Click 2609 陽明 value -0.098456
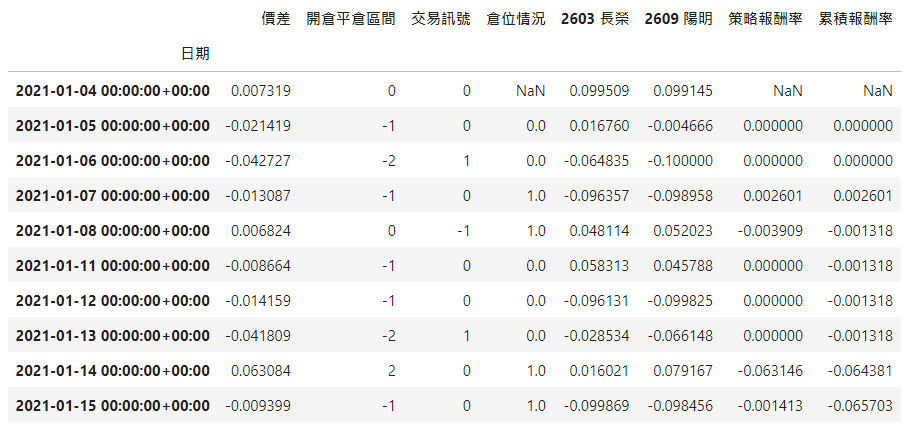Image resolution: width=906 pixels, height=428 pixels. point(680,406)
